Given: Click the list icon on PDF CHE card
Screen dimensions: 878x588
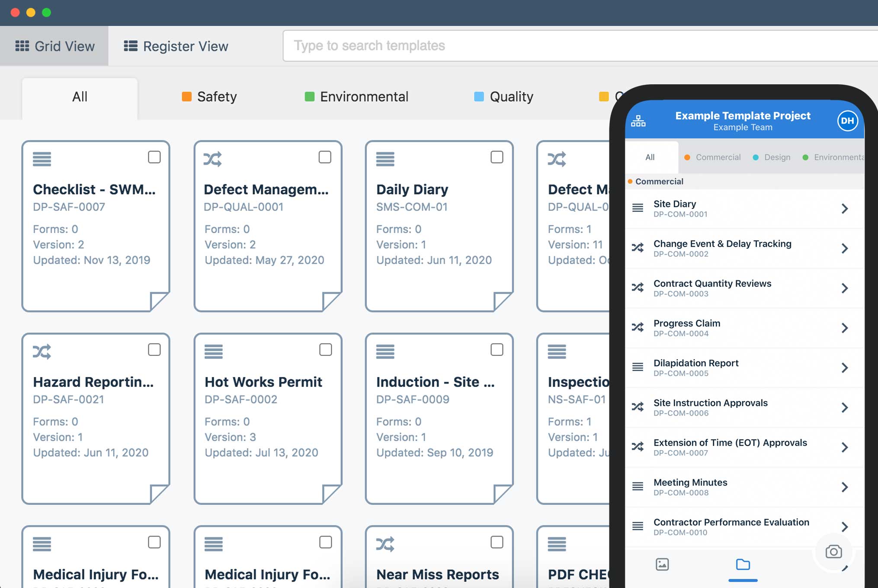Looking at the screenshot, I should (557, 544).
